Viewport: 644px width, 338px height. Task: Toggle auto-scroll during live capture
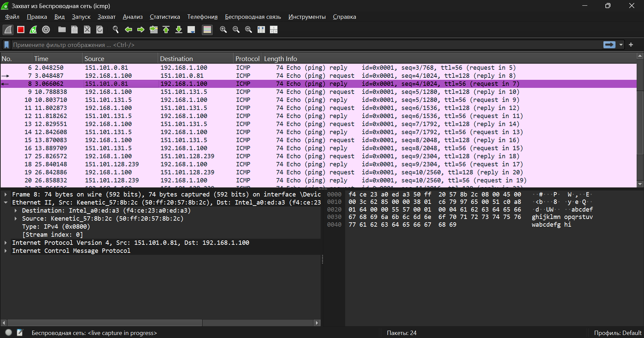pos(191,30)
